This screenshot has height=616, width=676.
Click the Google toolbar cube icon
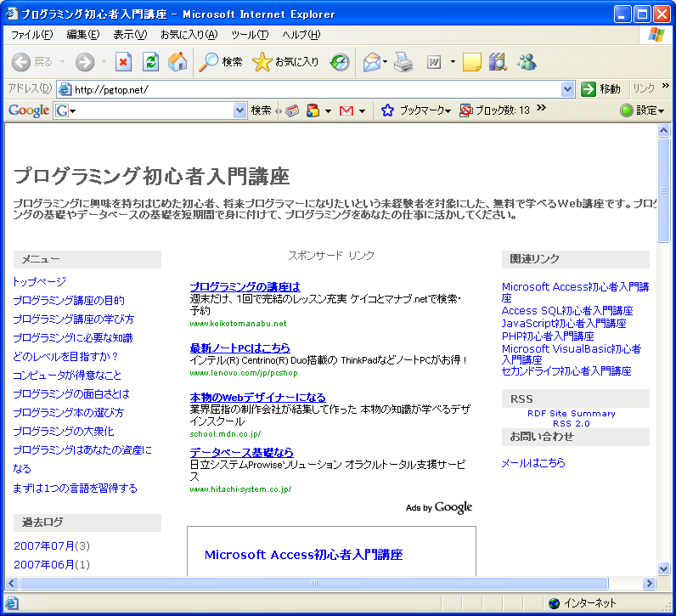(313, 110)
